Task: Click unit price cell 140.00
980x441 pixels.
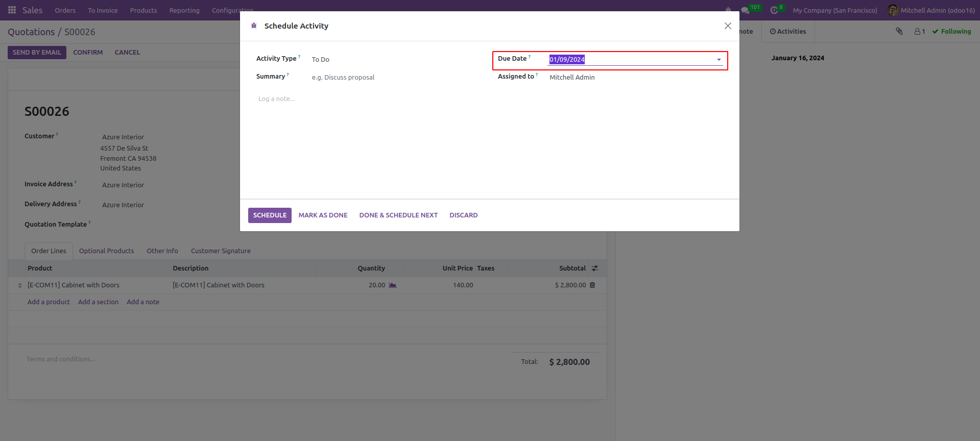Action: [x=463, y=285]
